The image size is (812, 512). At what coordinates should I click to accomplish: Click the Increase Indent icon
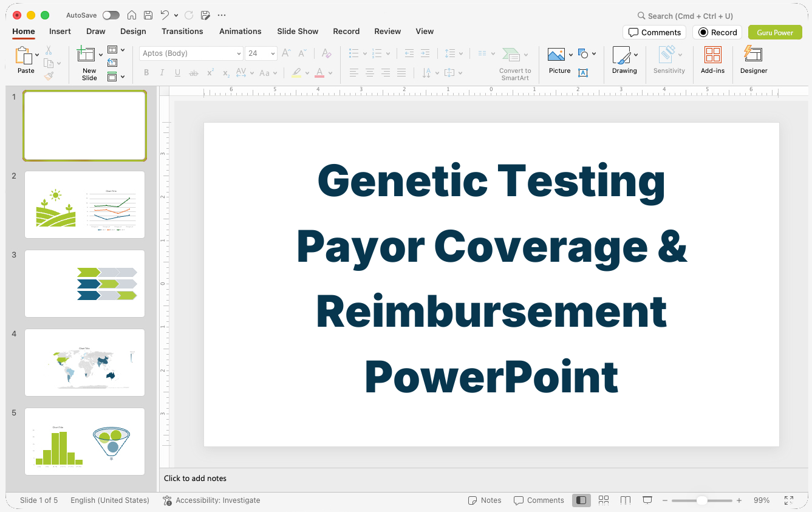(x=425, y=53)
